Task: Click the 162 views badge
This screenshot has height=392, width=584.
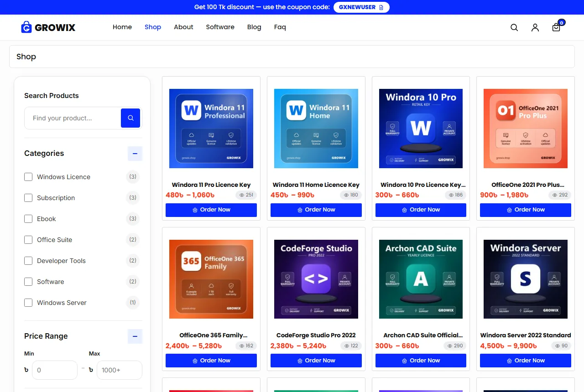Action: [x=246, y=346]
